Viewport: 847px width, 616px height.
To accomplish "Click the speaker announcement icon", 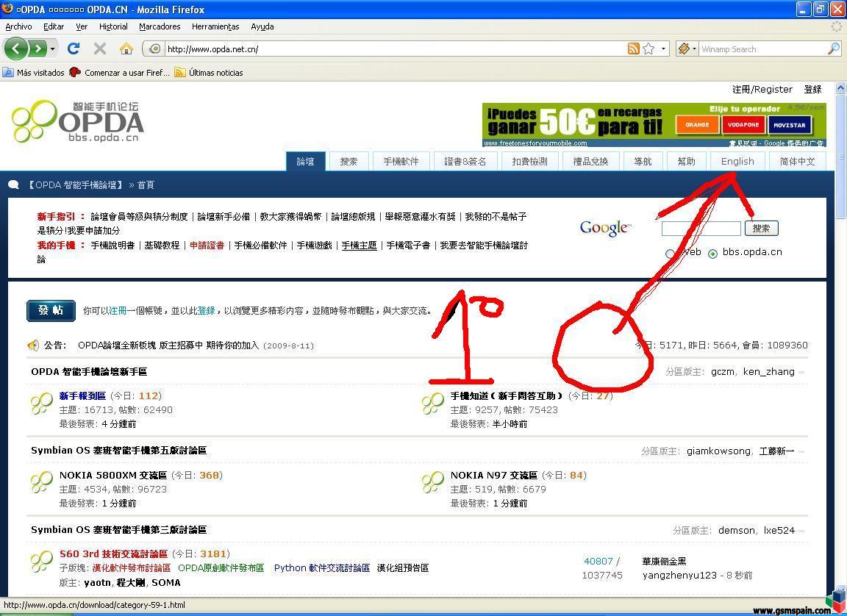I will tap(33, 345).
